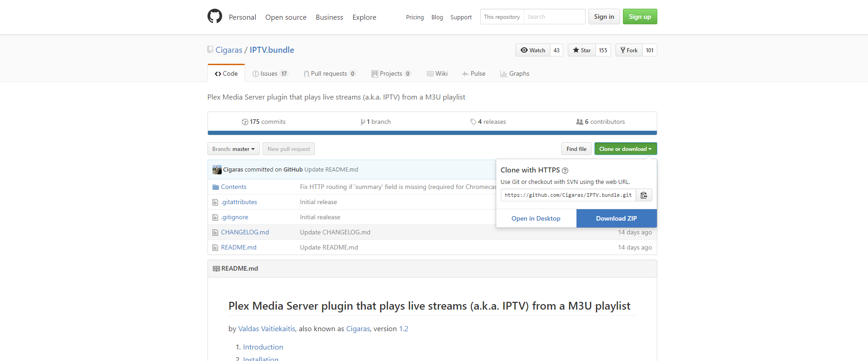This screenshot has height=361, width=868.
Task: Open the Cigaras owner link
Action: (x=229, y=50)
